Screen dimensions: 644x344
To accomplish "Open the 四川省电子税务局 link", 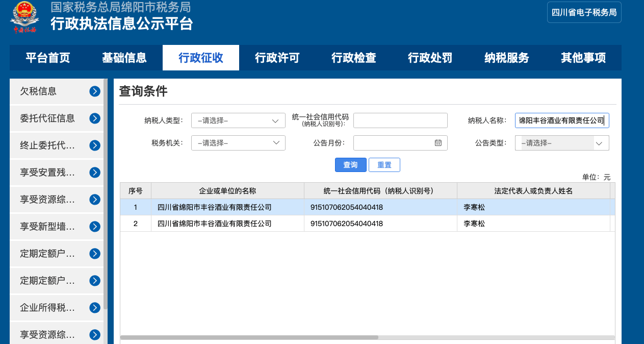I will [584, 13].
